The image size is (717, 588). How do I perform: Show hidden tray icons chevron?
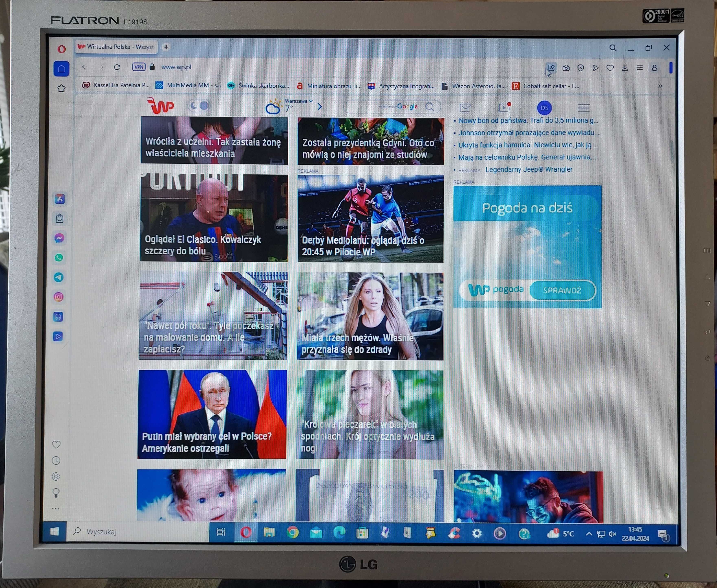(x=589, y=534)
